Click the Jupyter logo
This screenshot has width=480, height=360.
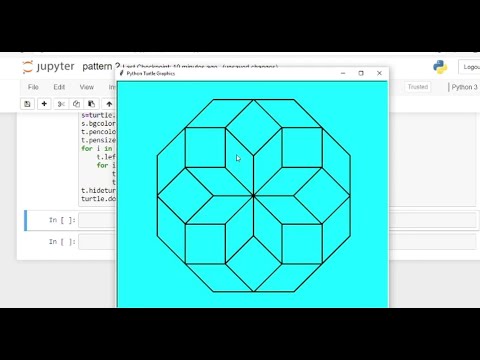point(49,67)
